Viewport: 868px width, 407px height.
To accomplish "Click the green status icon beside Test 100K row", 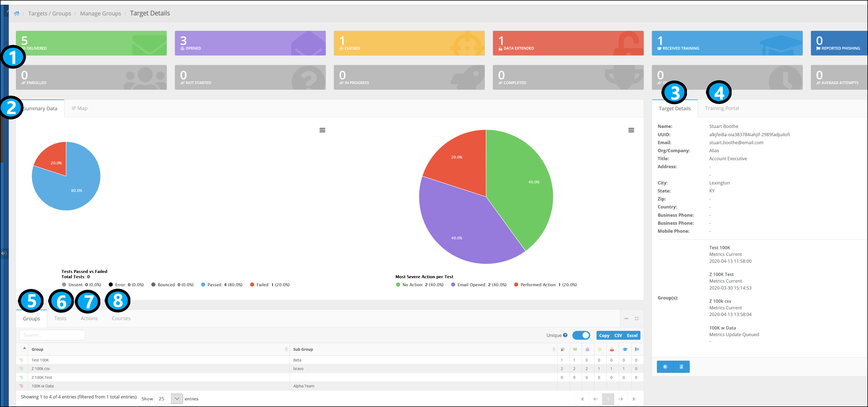I will pyautogui.click(x=21, y=360).
